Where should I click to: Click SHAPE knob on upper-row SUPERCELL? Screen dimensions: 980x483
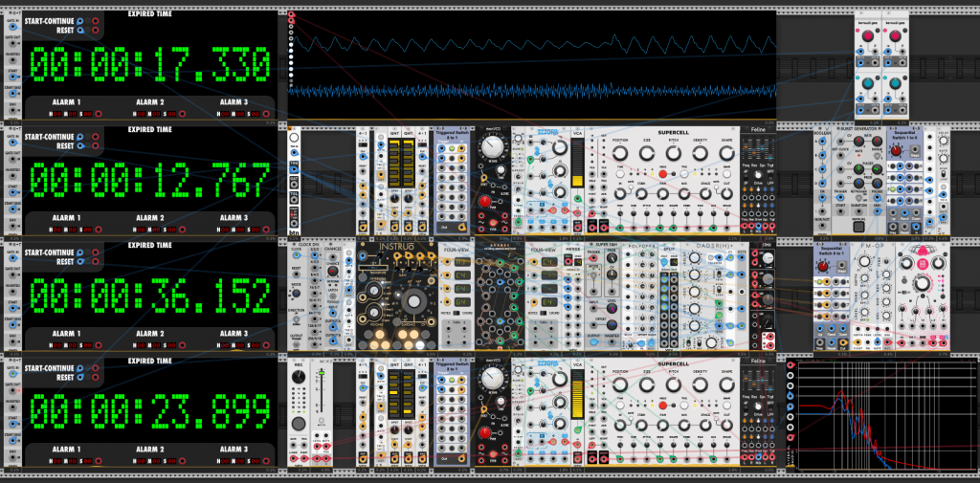click(727, 154)
